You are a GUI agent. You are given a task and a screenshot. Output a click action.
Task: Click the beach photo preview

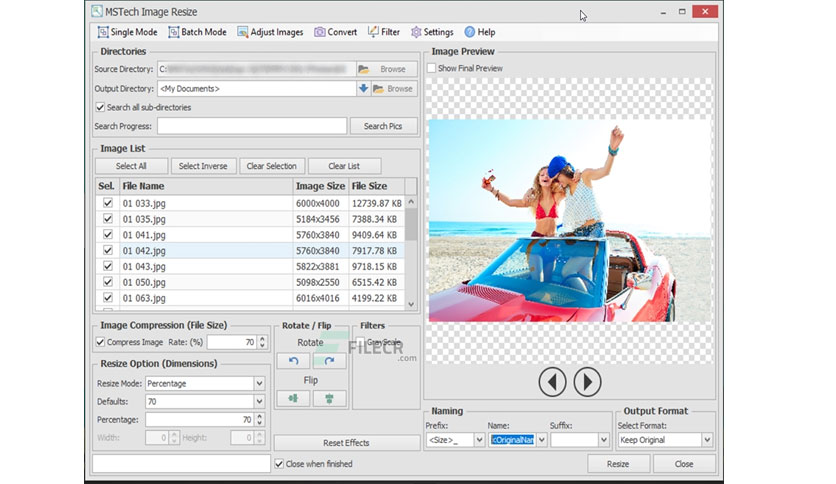(569, 221)
